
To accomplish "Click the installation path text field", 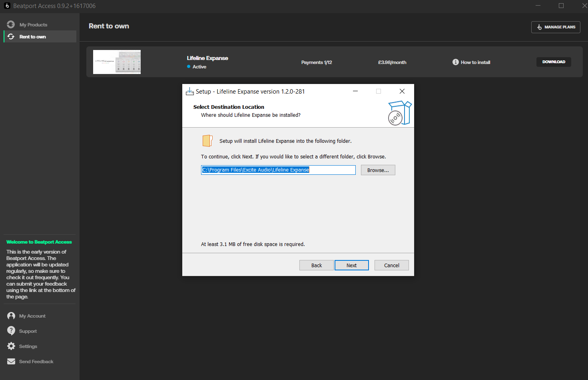I will (x=278, y=170).
